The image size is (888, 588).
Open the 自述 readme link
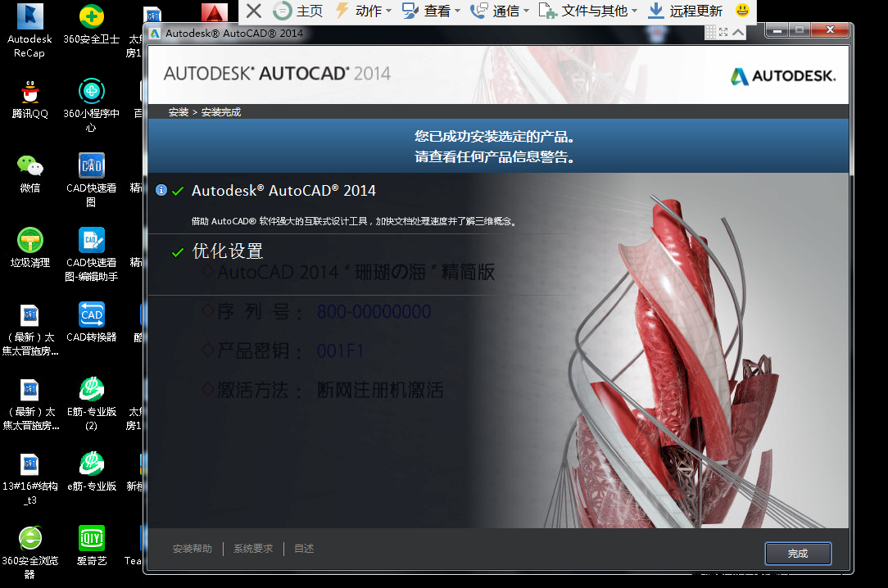304,549
